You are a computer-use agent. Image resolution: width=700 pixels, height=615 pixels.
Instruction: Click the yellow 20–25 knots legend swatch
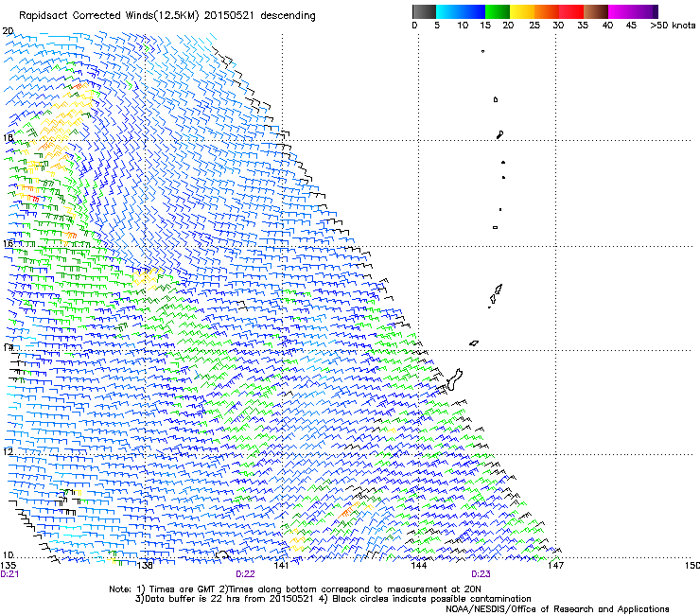pos(522,11)
